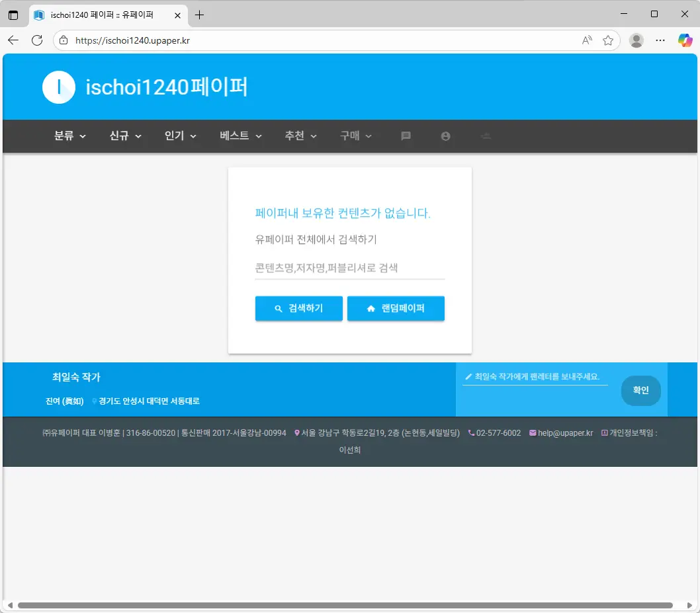Open the tab actions menu icon

coord(13,15)
